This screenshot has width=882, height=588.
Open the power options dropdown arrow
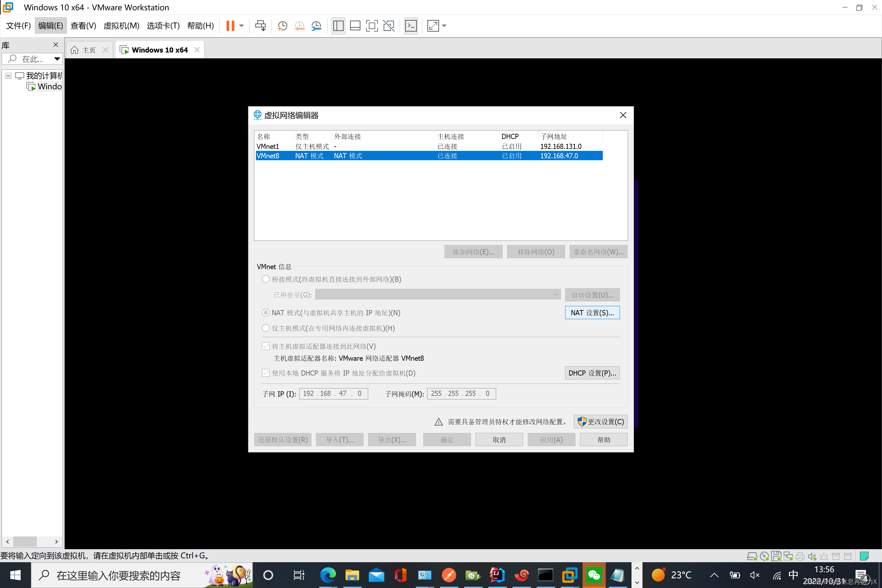pos(241,26)
